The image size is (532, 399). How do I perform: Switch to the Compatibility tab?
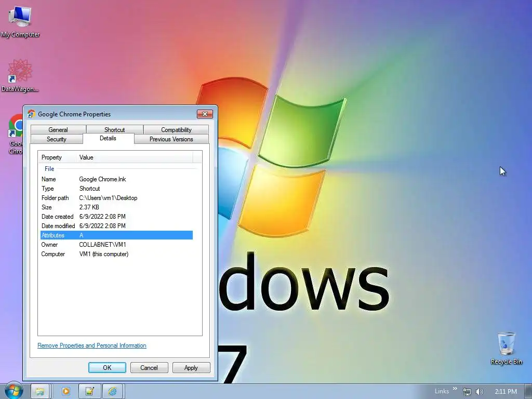(176, 129)
